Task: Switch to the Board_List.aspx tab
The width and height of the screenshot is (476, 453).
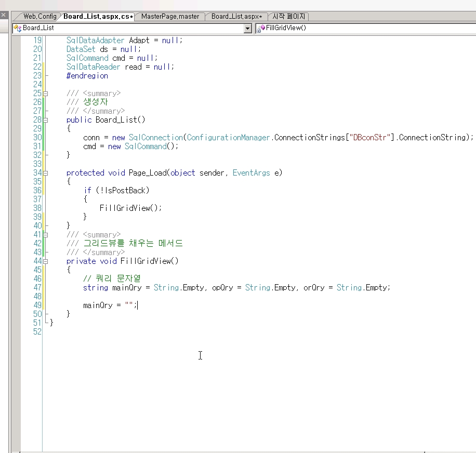Action: 236,17
